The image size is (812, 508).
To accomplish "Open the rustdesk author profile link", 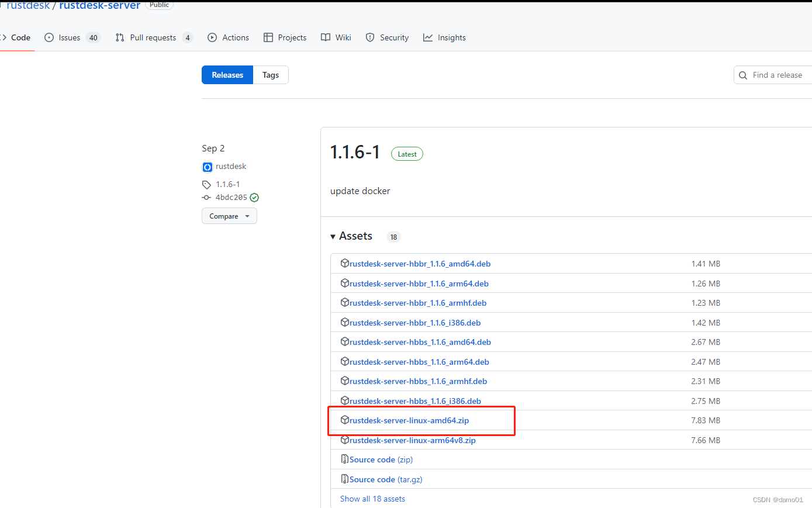I will tap(231, 167).
